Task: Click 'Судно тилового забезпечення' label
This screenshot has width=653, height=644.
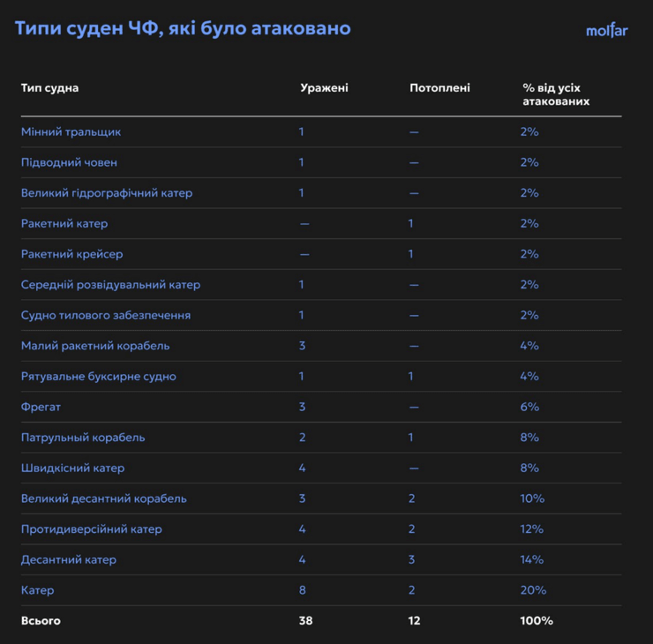Action: point(106,315)
